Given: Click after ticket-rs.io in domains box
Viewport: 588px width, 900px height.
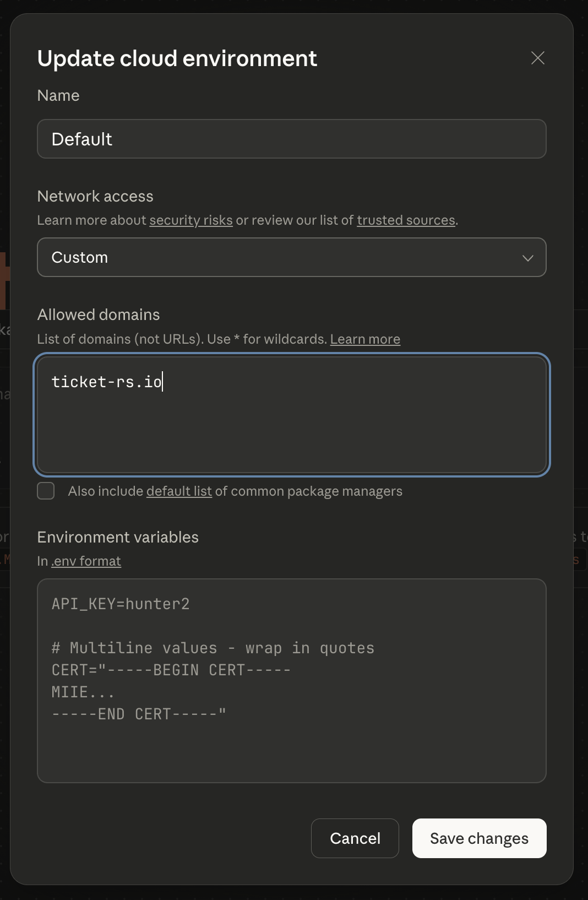Looking at the screenshot, I should click(x=164, y=382).
